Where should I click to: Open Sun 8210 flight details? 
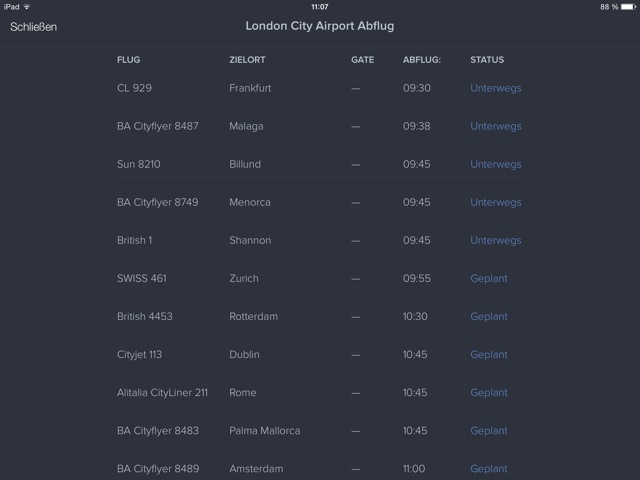(x=138, y=164)
